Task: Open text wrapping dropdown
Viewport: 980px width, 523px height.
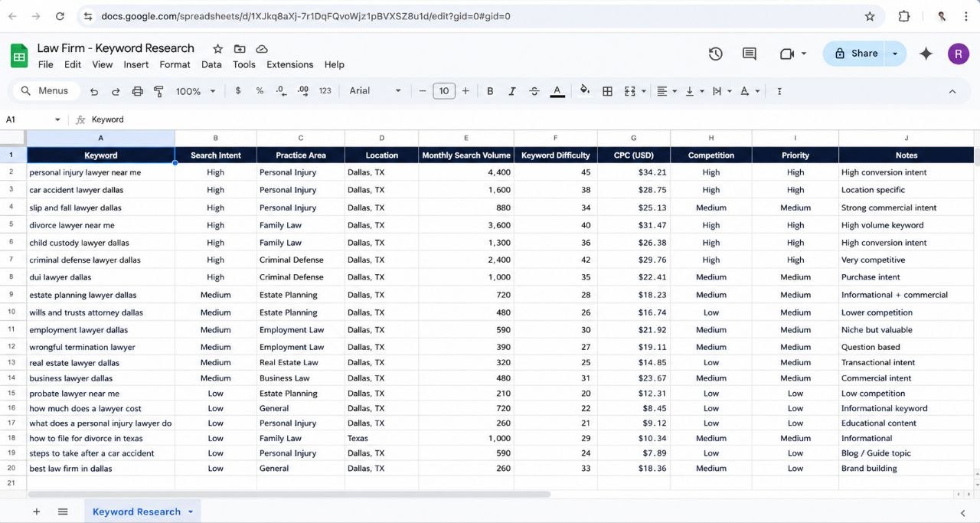Action: tap(722, 91)
